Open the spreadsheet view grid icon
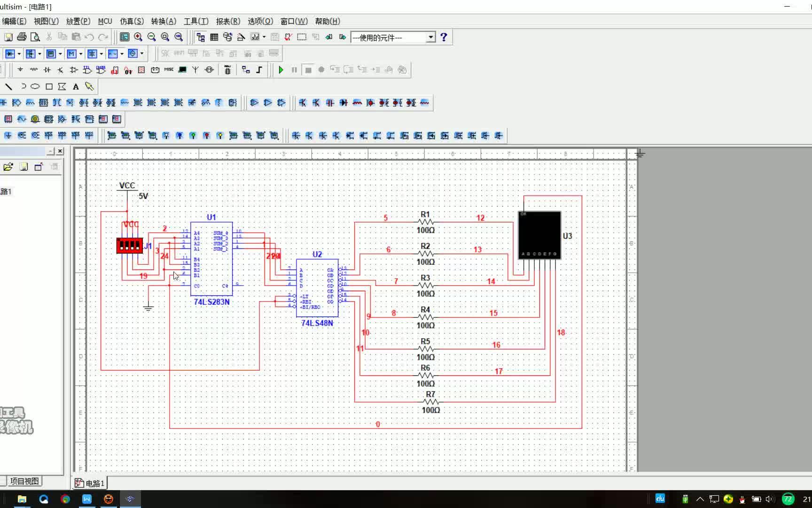 (x=214, y=37)
